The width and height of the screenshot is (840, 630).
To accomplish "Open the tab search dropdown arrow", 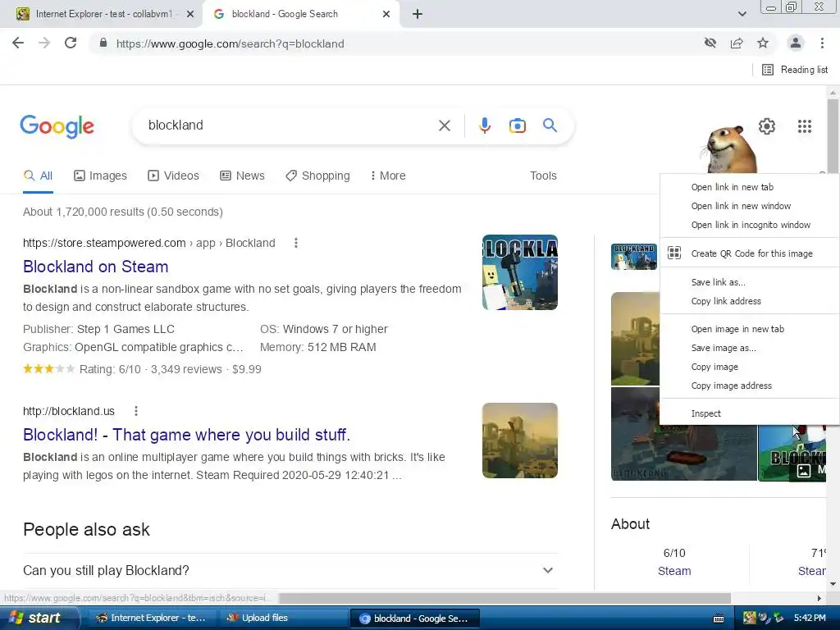I will [x=742, y=14].
